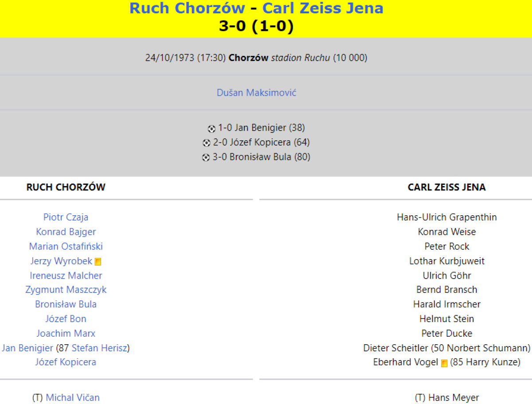Go to Marian Ostafiński's profile
532x404 pixels.
[x=66, y=246]
